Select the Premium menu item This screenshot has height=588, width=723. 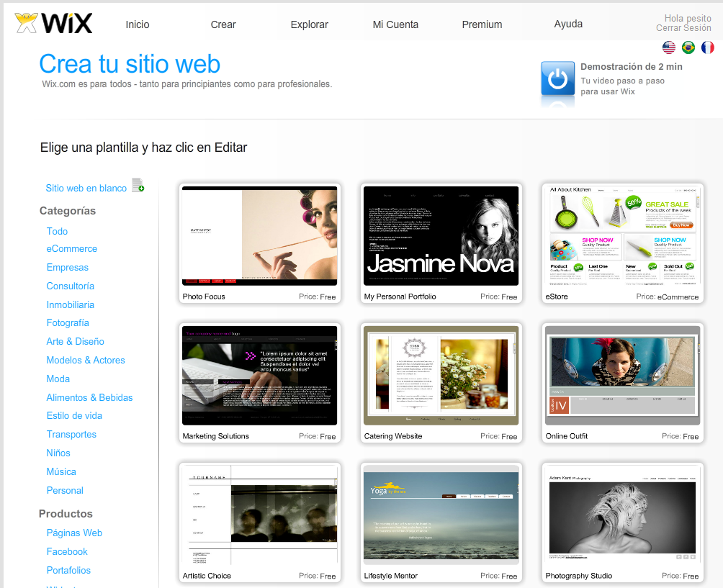(x=482, y=24)
